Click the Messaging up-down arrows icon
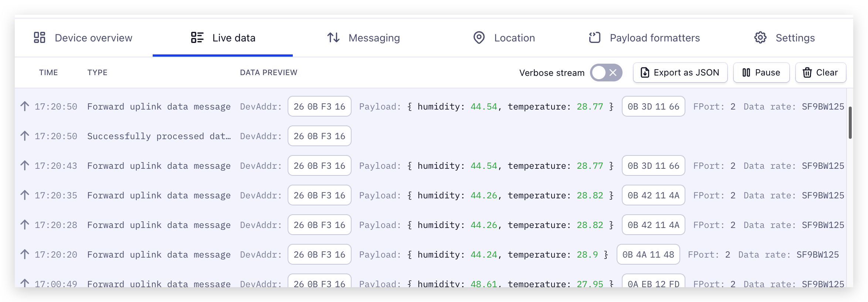The width and height of the screenshot is (868, 302). (x=333, y=38)
